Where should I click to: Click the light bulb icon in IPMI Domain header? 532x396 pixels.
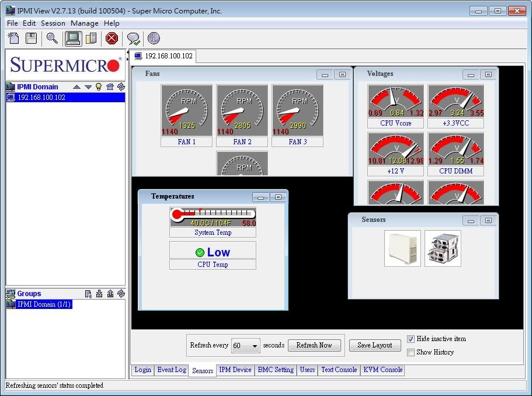pos(99,87)
